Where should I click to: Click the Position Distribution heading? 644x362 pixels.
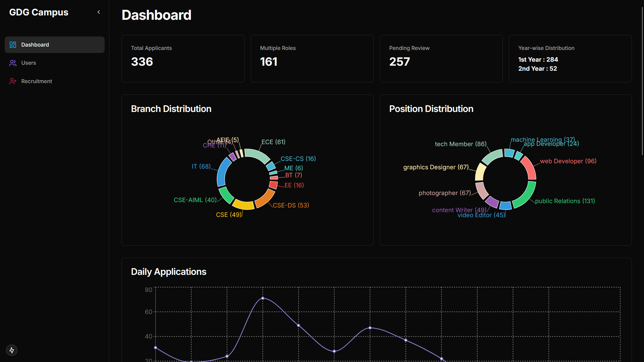(x=431, y=109)
